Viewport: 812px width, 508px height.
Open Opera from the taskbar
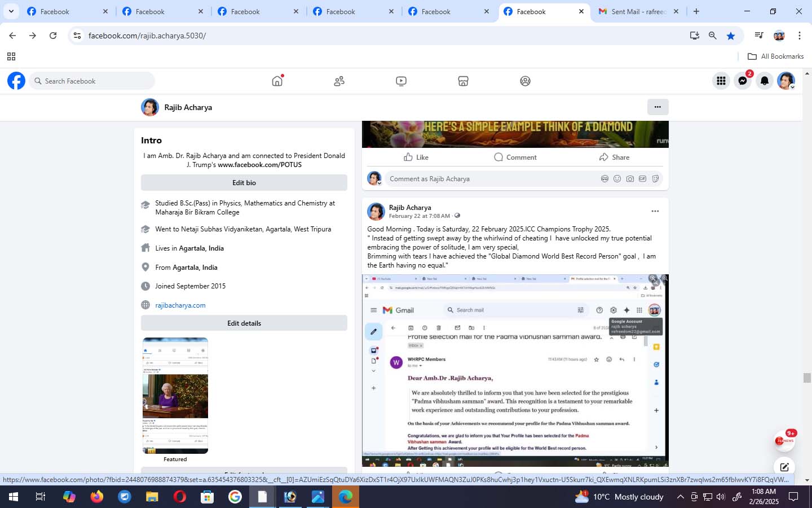coord(180,497)
